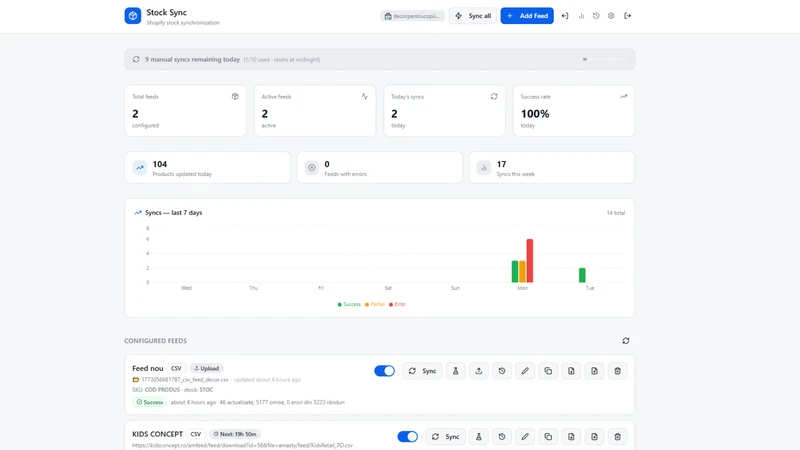Refresh the Configured Feeds list

pyautogui.click(x=626, y=341)
